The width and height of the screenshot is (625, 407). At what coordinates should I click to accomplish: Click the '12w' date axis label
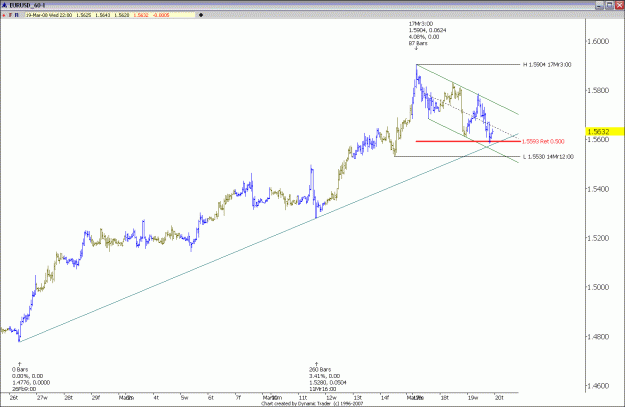pyautogui.click(x=331, y=397)
